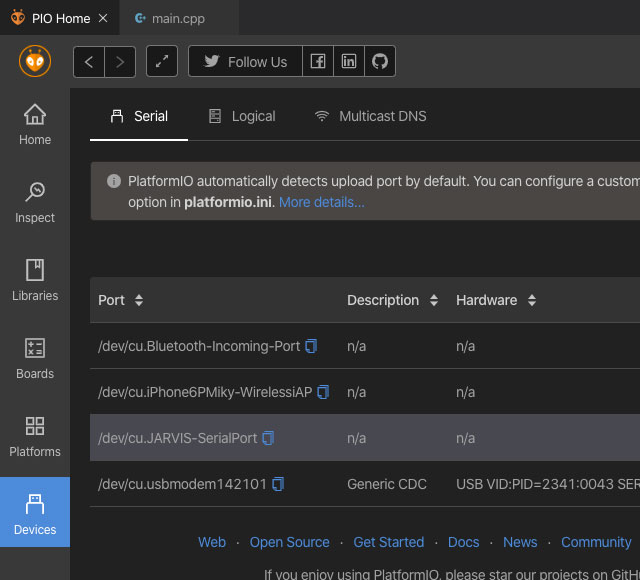Copy the JARVIS-SerialPort path

click(x=268, y=438)
